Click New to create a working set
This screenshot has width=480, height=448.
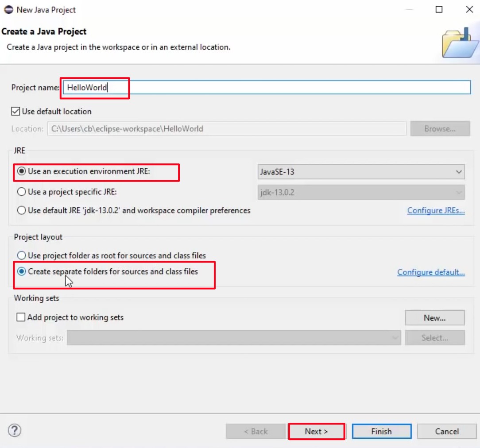(x=434, y=317)
